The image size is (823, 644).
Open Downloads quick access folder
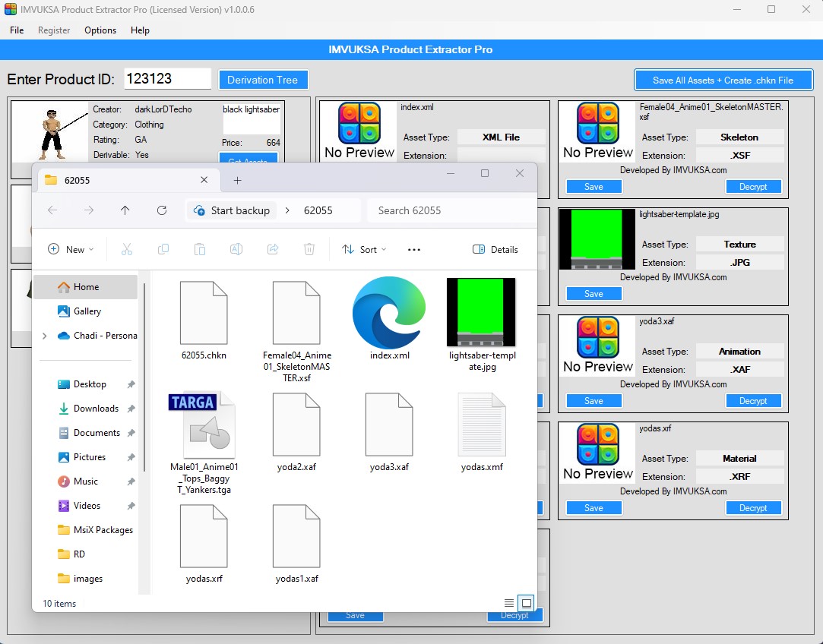[86, 408]
